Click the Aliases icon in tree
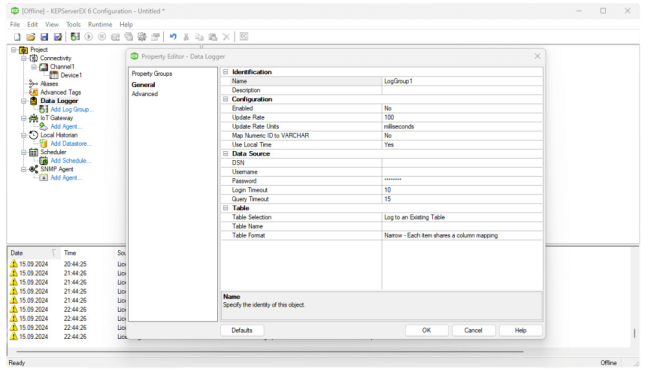Image resolution: width=648 pixels, height=372 pixels. click(x=33, y=84)
